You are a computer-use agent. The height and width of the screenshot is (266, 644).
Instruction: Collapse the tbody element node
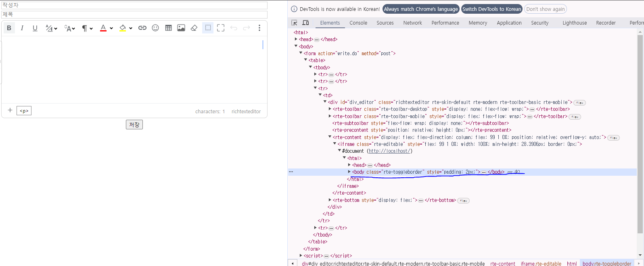tap(310, 67)
